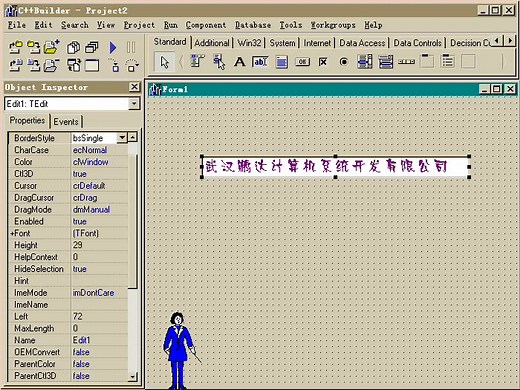Pick the ComboBox component from the palette
520x390 pixels.
[x=386, y=62]
